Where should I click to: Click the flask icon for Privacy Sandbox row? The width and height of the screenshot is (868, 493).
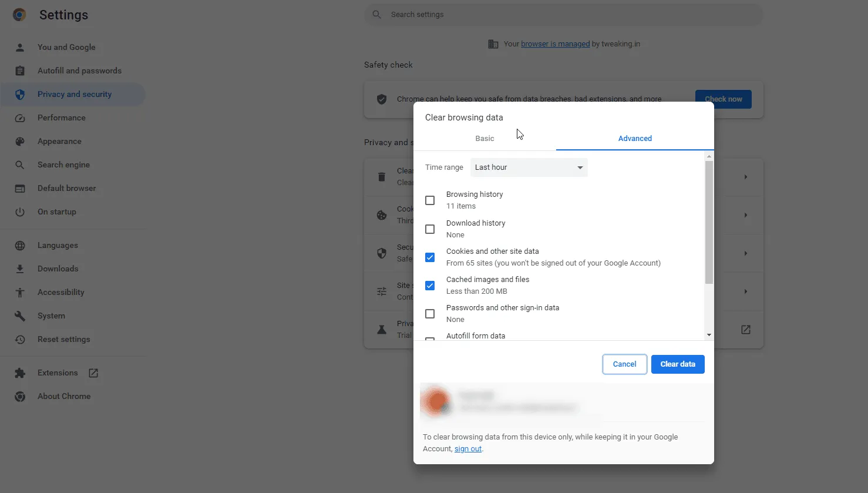pos(382,330)
